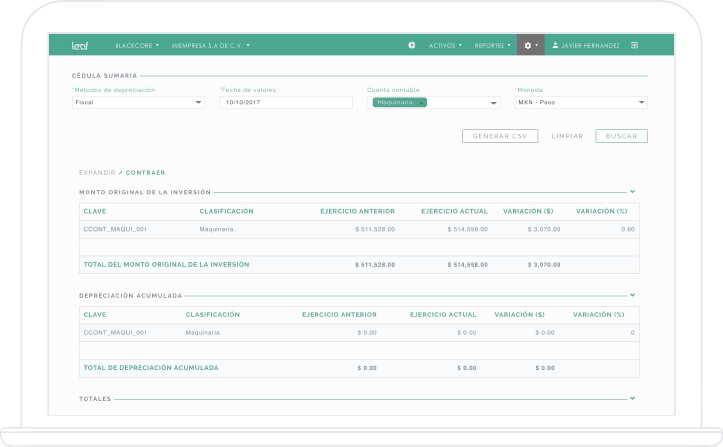The height and width of the screenshot is (447, 723).
Task: Remove the Maquinaria tag from Cuenta contable
Action: tap(421, 102)
